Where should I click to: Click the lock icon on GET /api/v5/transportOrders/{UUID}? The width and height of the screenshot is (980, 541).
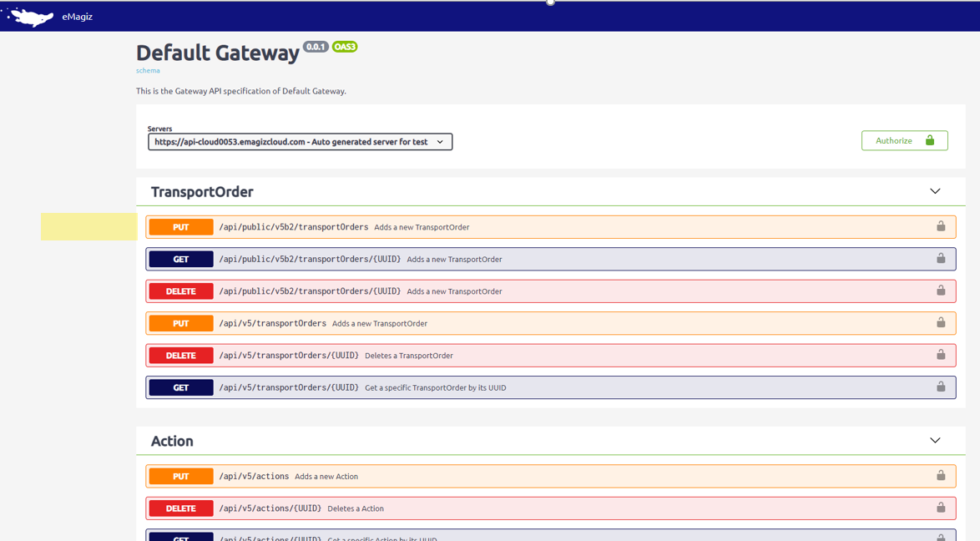click(x=942, y=387)
